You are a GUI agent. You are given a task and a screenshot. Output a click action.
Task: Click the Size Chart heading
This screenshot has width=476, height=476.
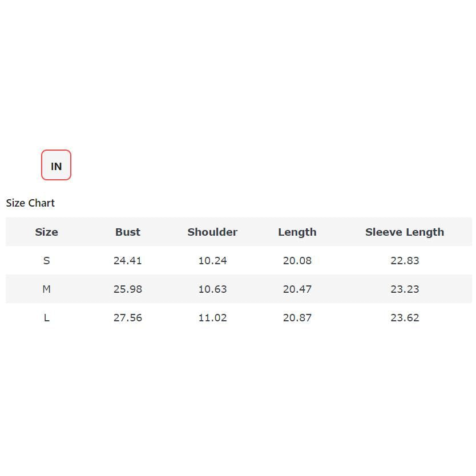point(30,203)
